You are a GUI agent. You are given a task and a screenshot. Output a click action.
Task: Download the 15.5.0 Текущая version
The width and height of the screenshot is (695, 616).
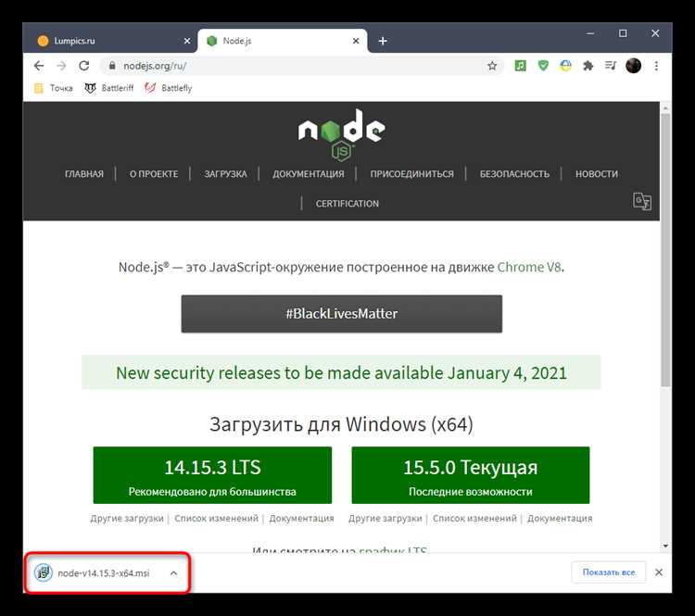tap(470, 475)
